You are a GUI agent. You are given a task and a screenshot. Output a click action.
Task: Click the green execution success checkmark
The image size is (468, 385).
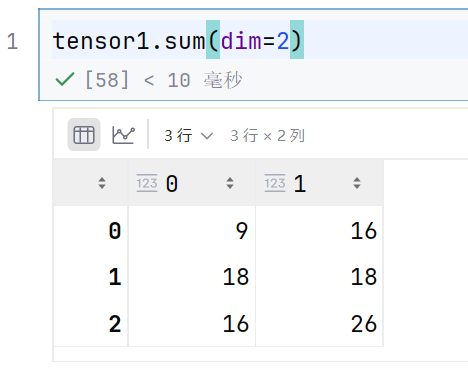[64, 80]
